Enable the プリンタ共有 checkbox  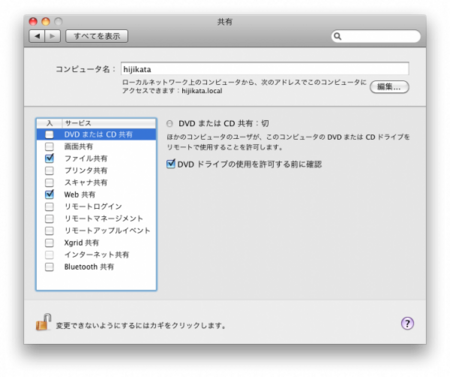click(49, 170)
